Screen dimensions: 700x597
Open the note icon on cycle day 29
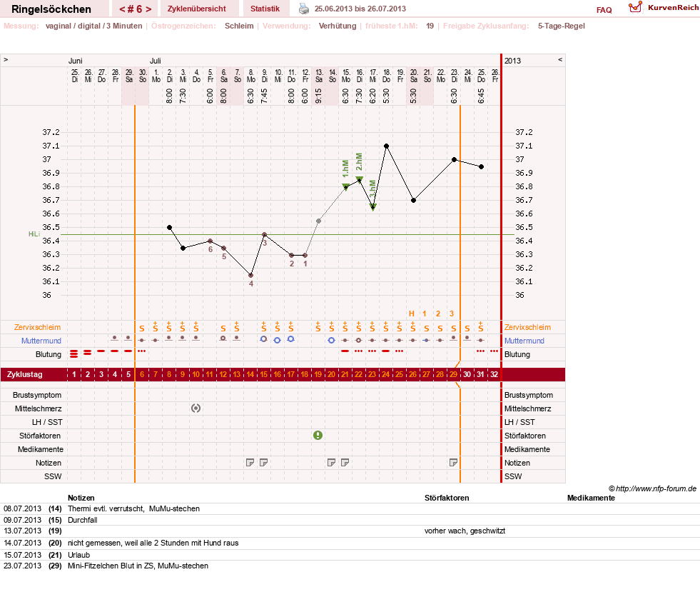[x=453, y=463]
